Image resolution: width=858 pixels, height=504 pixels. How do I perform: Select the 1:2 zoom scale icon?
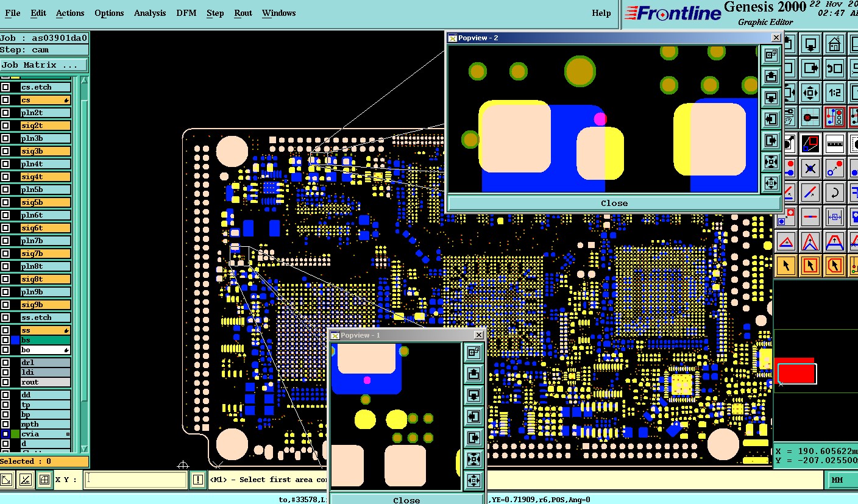click(834, 93)
